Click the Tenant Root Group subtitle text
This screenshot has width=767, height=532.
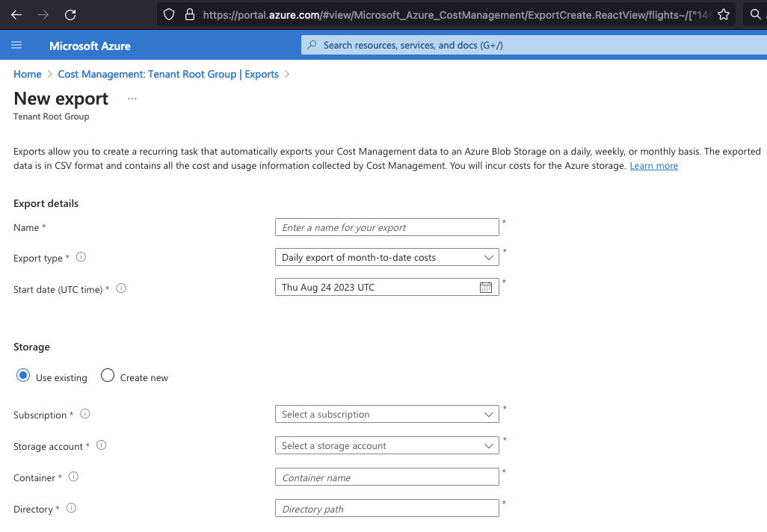tap(52, 117)
